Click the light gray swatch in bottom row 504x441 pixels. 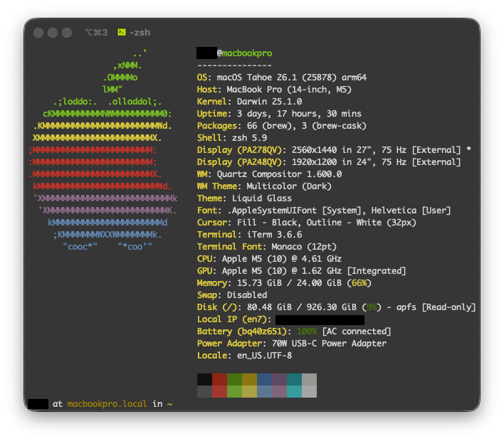click(309, 391)
